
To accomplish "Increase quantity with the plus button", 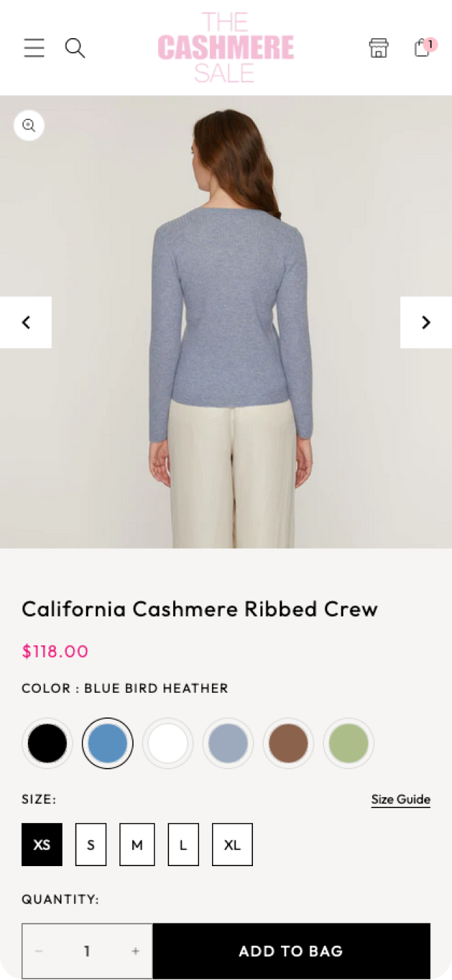I will (135, 951).
